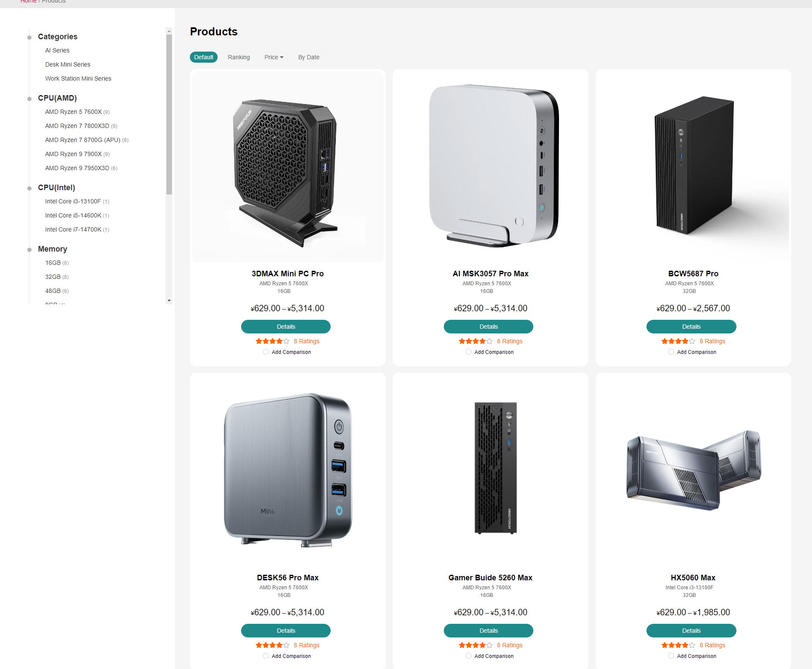812x669 pixels.
Task: Enable Add Comparison for 3DMAX Mini PC Pro
Action: click(x=266, y=352)
